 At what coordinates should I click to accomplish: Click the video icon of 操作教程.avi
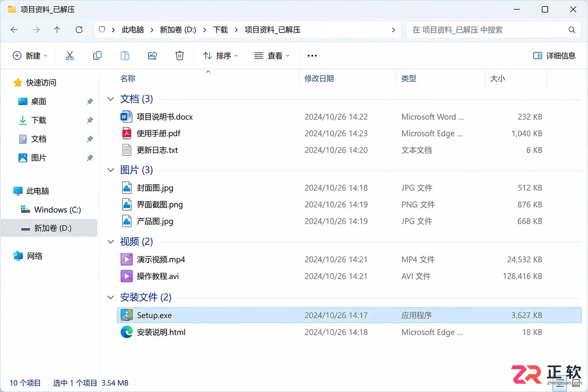pos(127,276)
